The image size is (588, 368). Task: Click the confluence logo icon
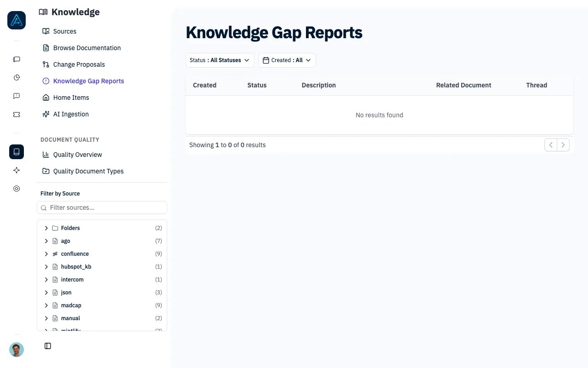pyautogui.click(x=55, y=254)
